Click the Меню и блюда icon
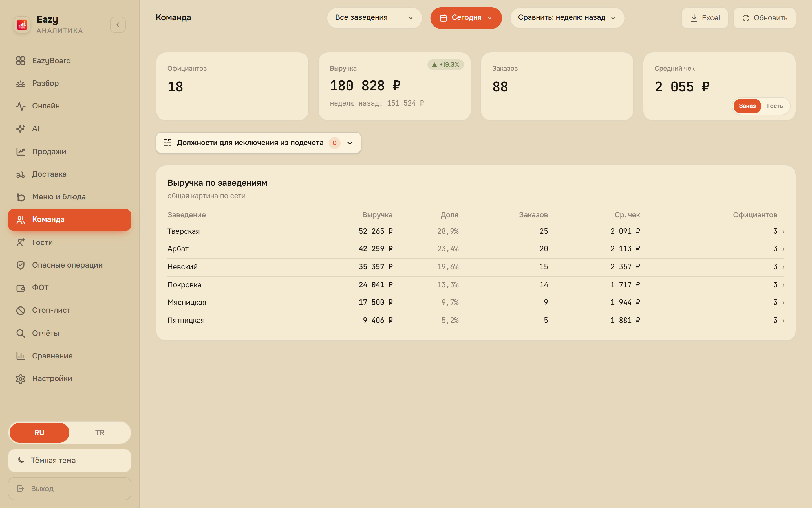Screen dimensions: 812x508 (21, 197)
